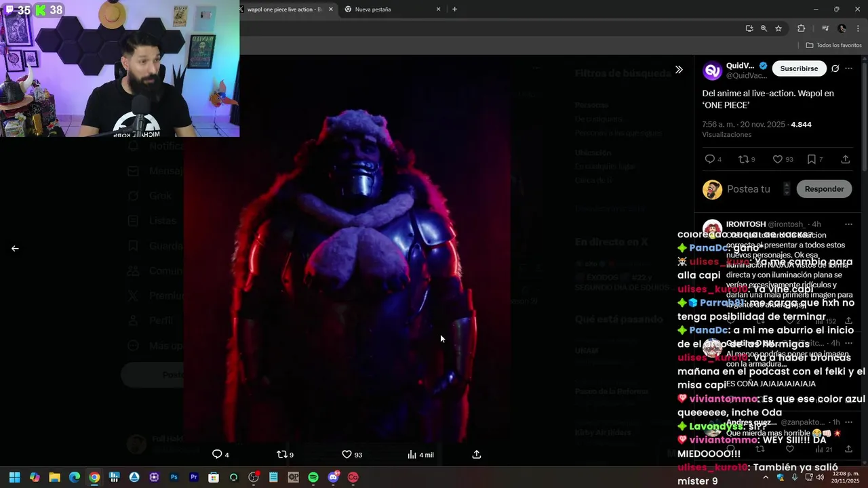Open Chrome extensions puzzle icon
Screen dimensions: 868x488
point(801,28)
